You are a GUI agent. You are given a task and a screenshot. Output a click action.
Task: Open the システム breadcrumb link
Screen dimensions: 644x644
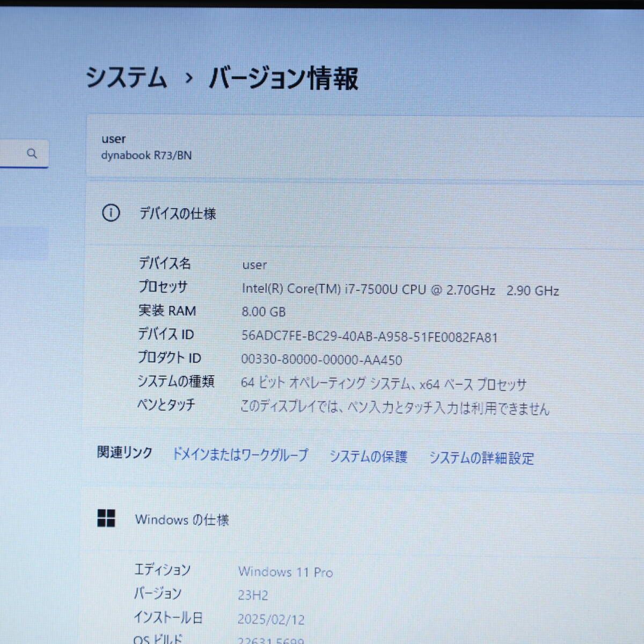pos(126,77)
